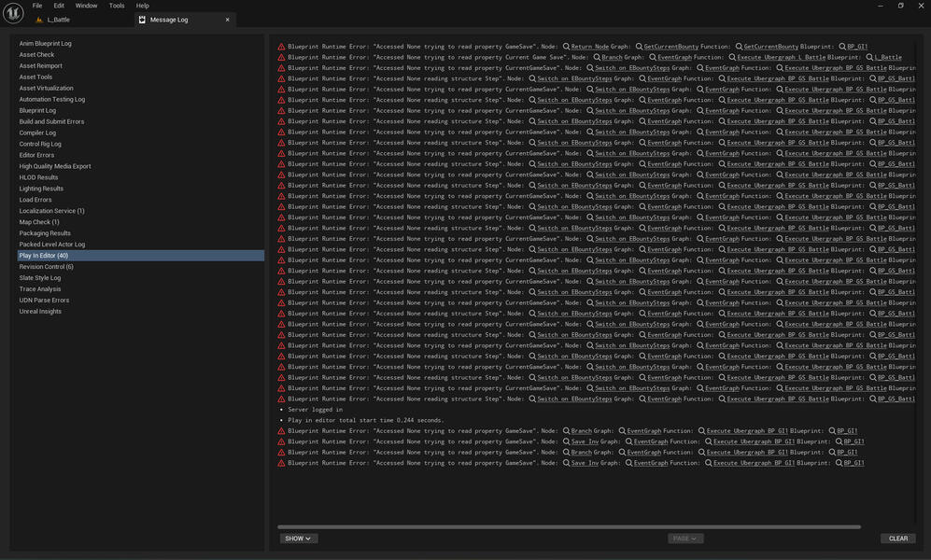Select the Compiler Log category
Screen dimensions: 931x560
pos(37,133)
